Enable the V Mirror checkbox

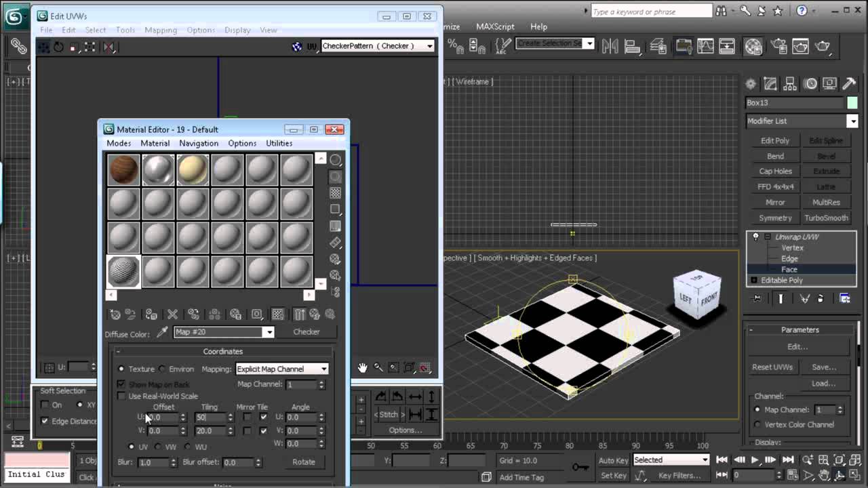pos(247,430)
